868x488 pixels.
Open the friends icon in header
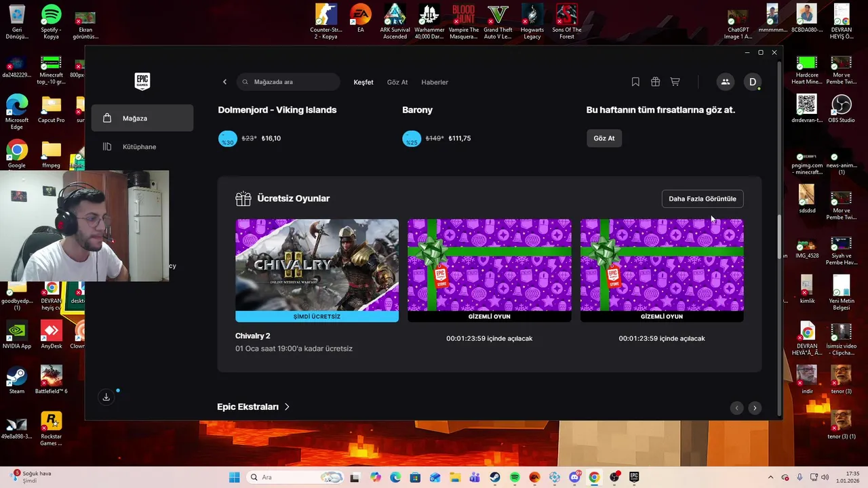click(725, 82)
